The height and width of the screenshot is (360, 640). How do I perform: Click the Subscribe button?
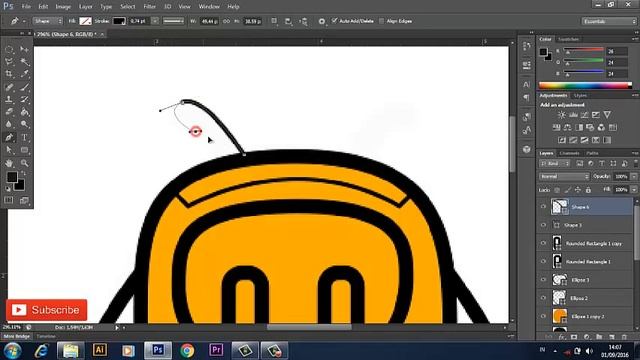tap(47, 310)
